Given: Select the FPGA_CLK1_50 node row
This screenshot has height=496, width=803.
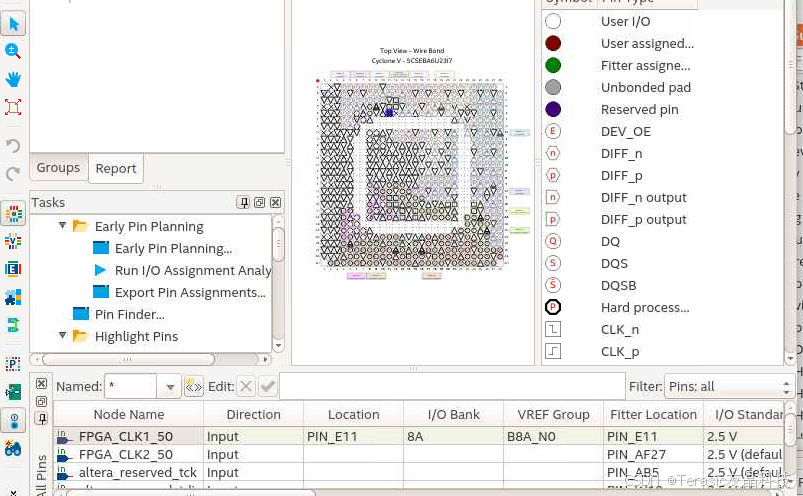Looking at the screenshot, I should [128, 436].
